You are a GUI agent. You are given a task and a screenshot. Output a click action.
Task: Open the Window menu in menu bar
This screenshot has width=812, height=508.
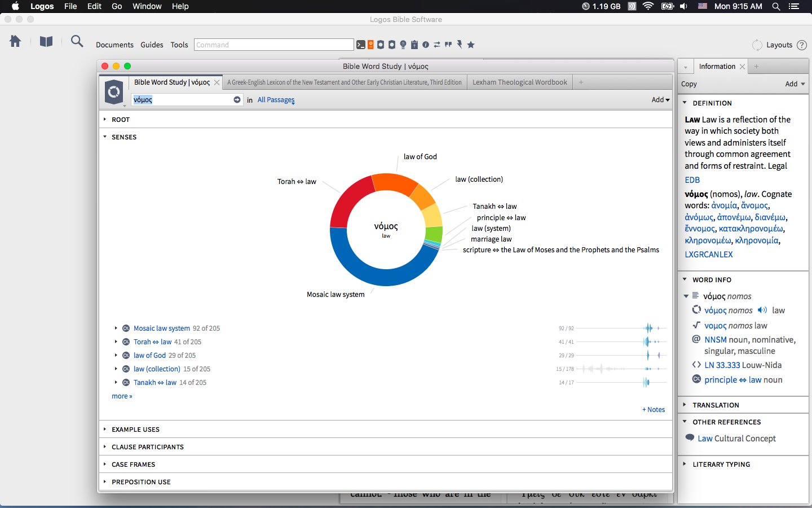[x=147, y=6]
